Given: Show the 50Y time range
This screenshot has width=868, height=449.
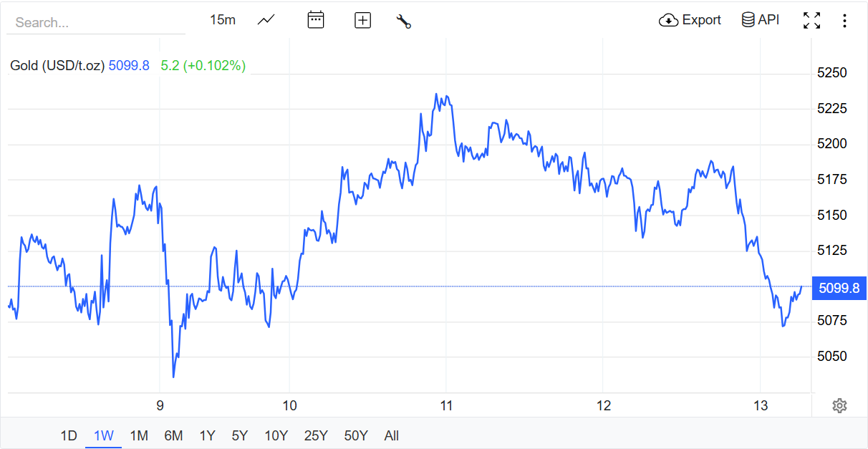Looking at the screenshot, I should click(x=356, y=435).
